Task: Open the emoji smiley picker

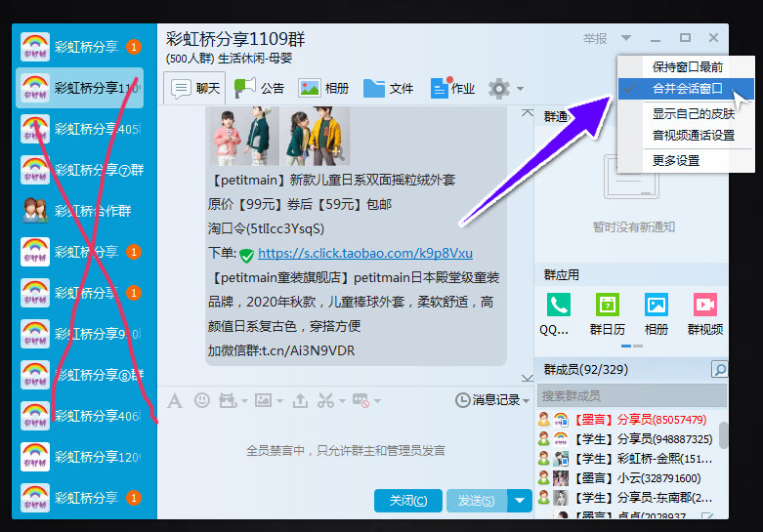Action: coord(202,400)
